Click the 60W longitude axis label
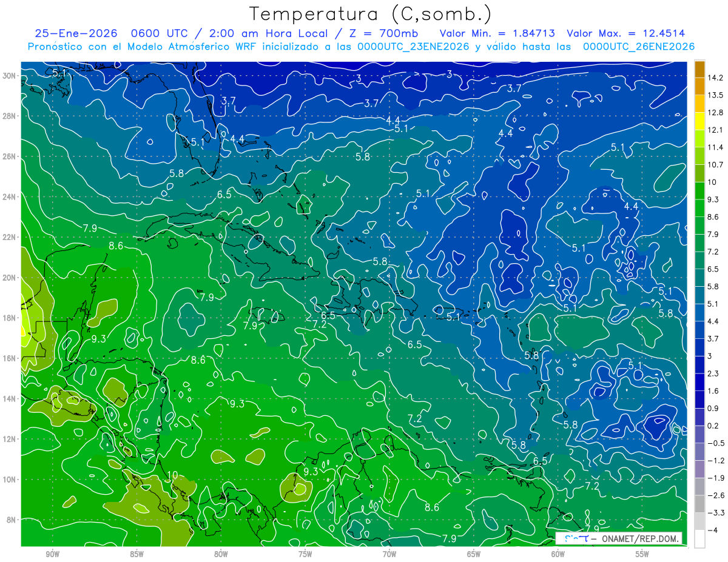Viewport: 728px width, 562px height. 558,554
